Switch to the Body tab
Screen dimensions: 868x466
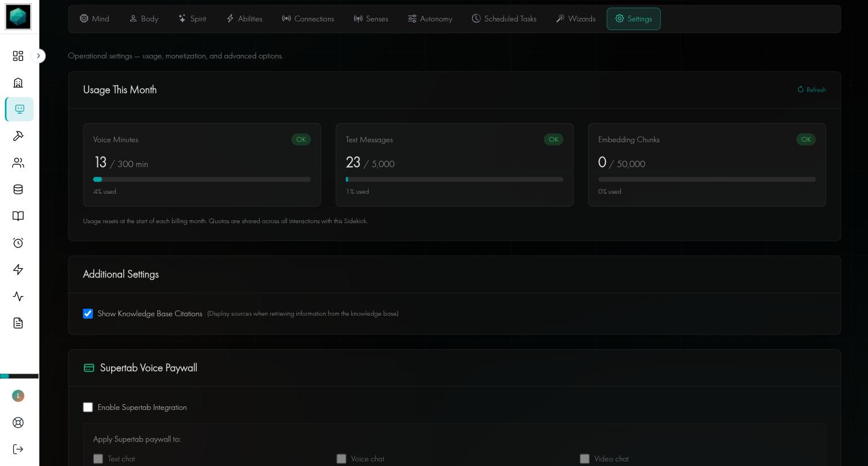pos(144,19)
